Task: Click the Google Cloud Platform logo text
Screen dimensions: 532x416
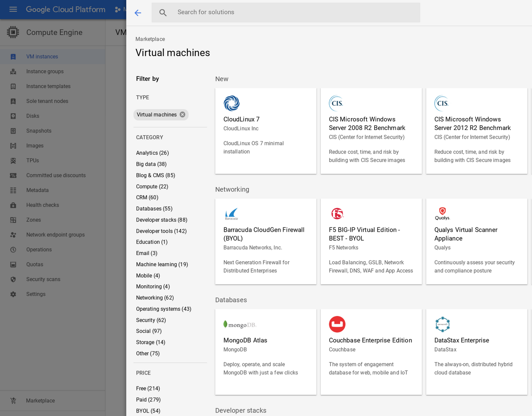Action: click(66, 9)
